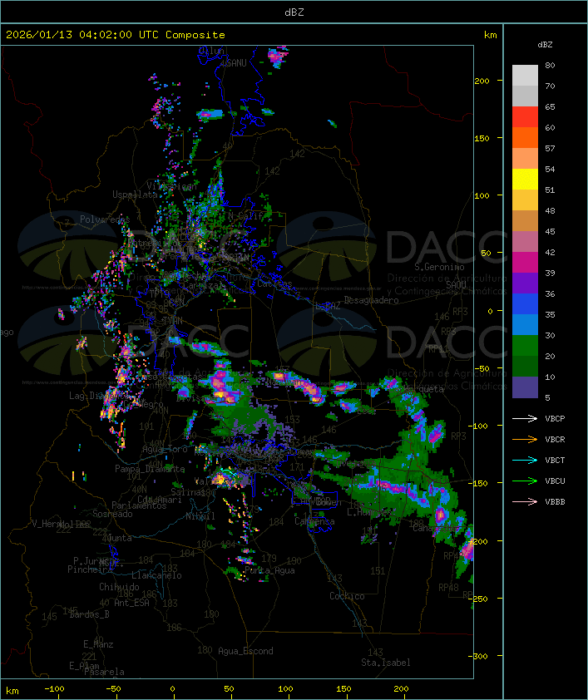The image size is (588, 700).
Task: Click the -100 km mark on the bottom axis
Action: [54, 689]
